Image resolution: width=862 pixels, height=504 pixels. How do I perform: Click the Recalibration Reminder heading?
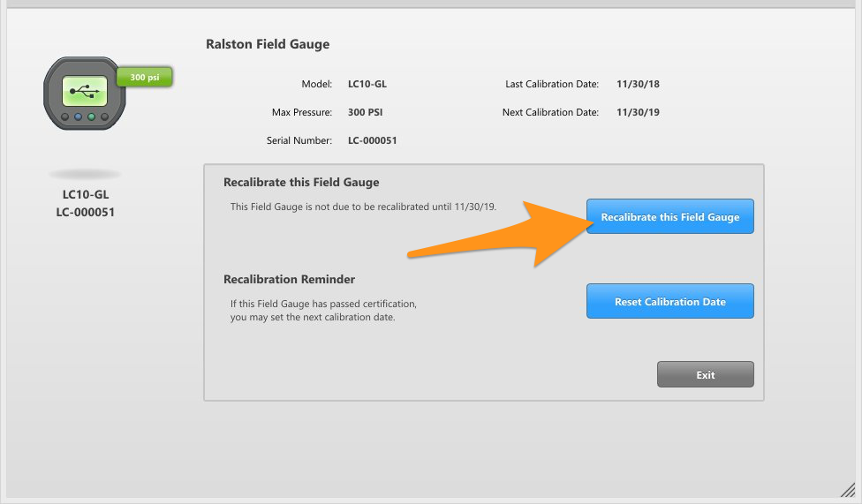click(289, 279)
